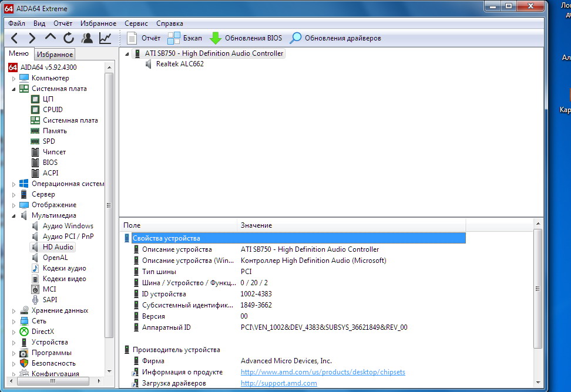This screenshot has height=392, width=571.
Task: Expand the Программы tree node
Action: click(x=14, y=353)
